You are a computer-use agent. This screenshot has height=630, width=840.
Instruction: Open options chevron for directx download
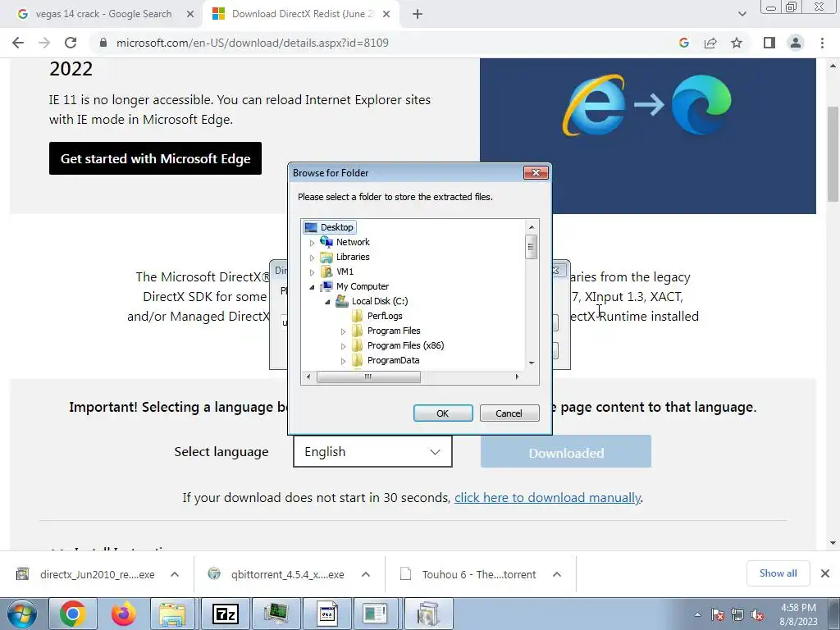pyautogui.click(x=175, y=574)
